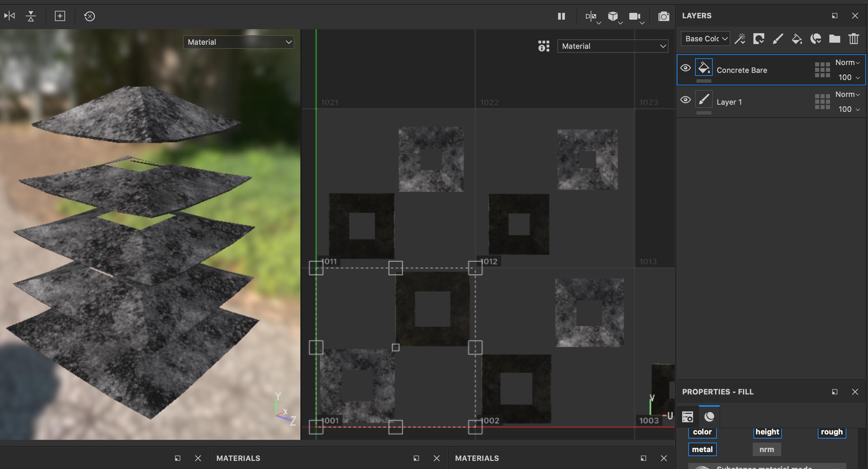Click the smart material icon in Layers
Screen dimensions: 868x469
815,39
